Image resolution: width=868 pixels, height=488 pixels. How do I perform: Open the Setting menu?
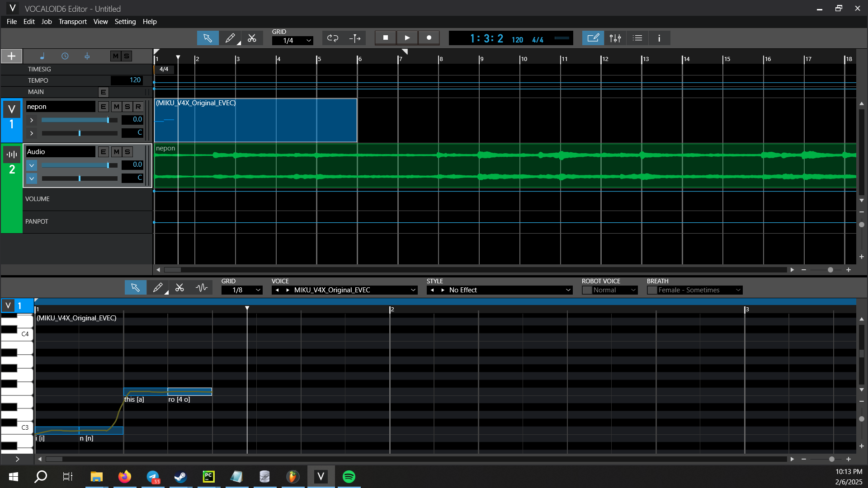pos(125,22)
